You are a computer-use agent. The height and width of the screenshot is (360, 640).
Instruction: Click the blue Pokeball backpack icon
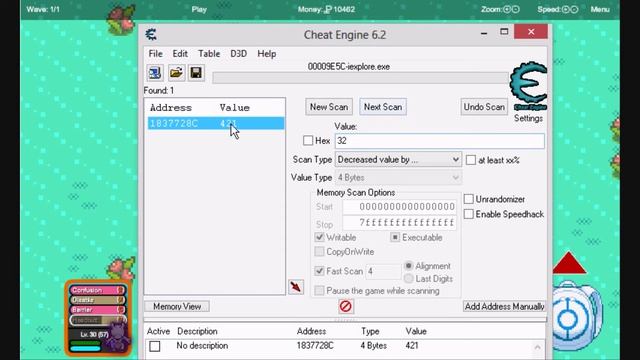click(577, 315)
